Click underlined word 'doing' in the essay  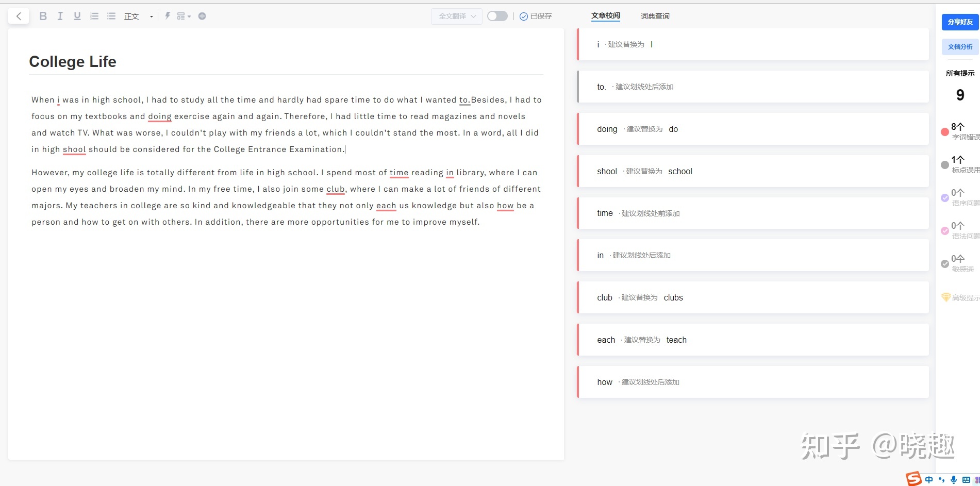coord(160,116)
